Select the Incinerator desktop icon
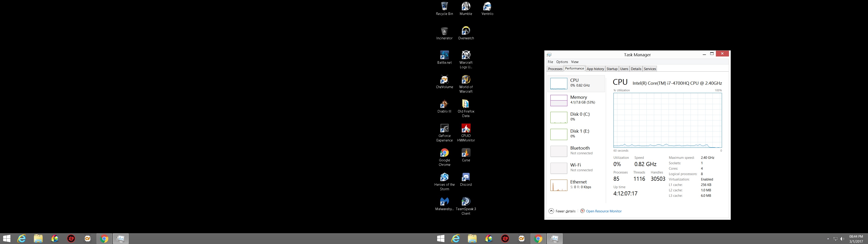 pos(444,33)
